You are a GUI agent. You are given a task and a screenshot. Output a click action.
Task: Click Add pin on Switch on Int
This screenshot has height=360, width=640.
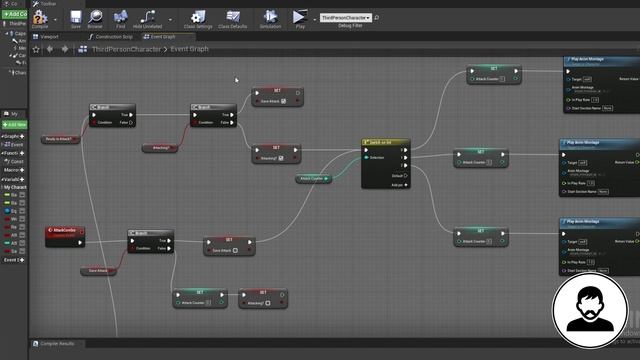[399, 185]
